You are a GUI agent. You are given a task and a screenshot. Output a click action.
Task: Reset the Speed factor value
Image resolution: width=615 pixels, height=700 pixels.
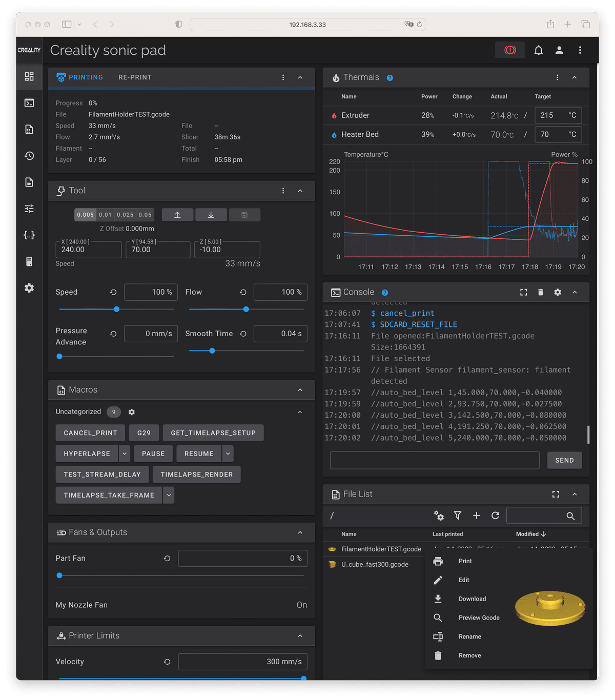113,292
